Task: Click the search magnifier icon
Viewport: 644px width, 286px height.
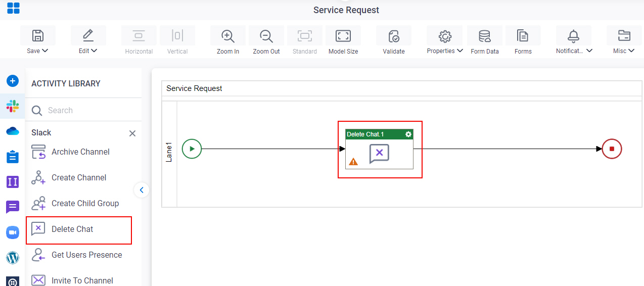Action: 37,111
